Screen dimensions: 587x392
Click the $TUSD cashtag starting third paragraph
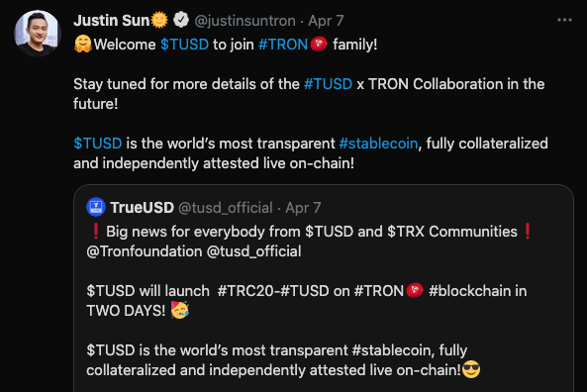pyautogui.click(x=98, y=144)
